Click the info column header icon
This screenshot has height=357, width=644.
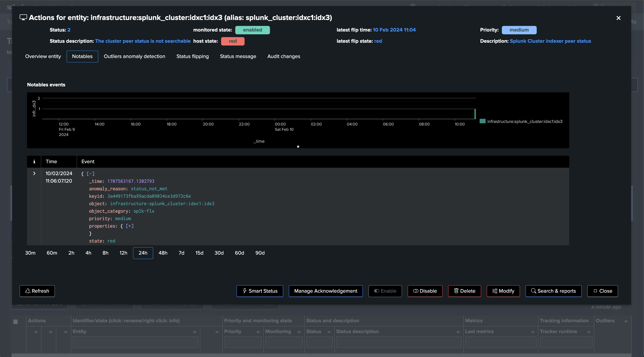pos(34,162)
